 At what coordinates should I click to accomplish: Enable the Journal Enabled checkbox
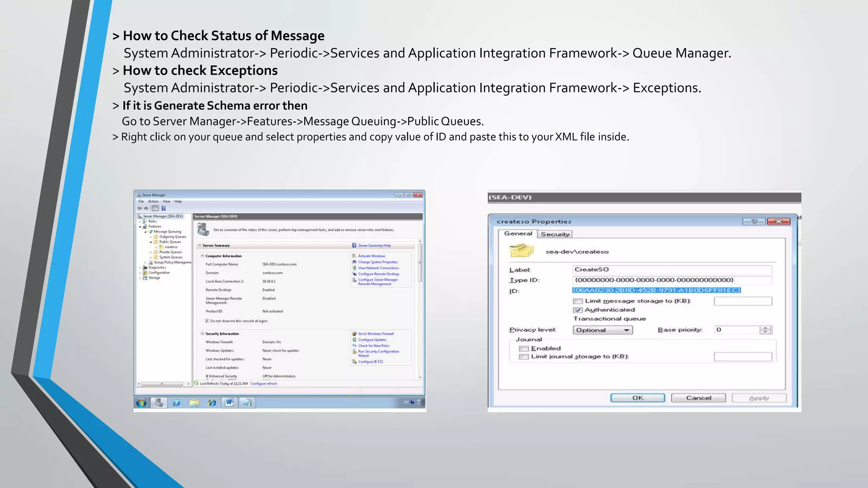pyautogui.click(x=524, y=349)
